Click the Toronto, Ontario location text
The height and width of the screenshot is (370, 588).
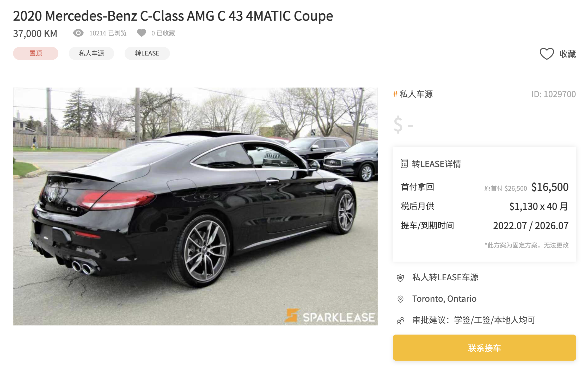point(444,299)
